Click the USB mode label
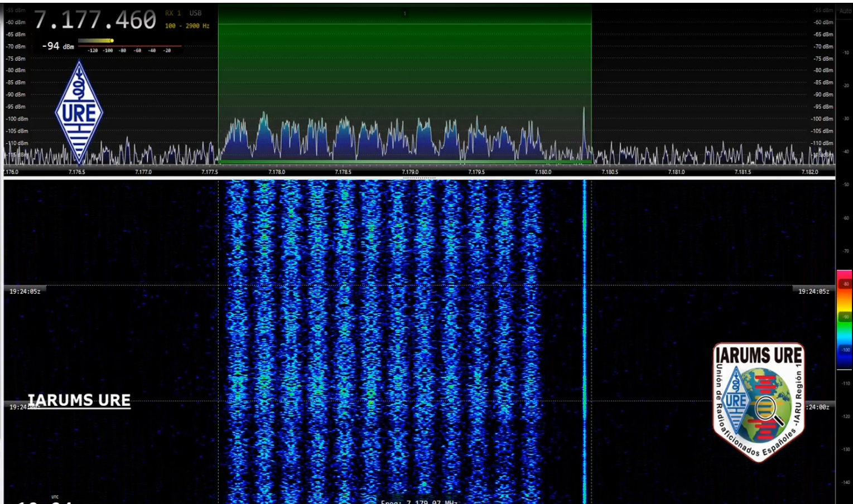Screen dimensions: 853x504 pos(195,13)
